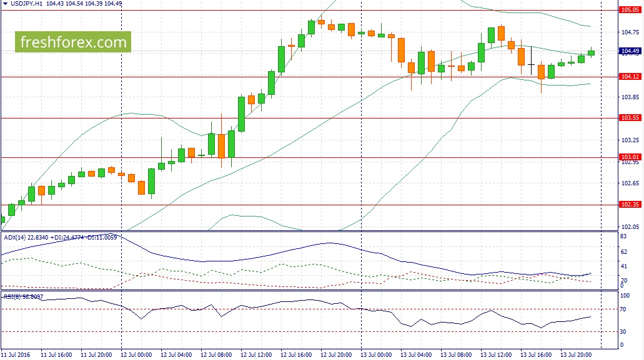The height and width of the screenshot is (360, 644).
Task: Click the RSI 70 overbought level label
Action: (x=623, y=309)
